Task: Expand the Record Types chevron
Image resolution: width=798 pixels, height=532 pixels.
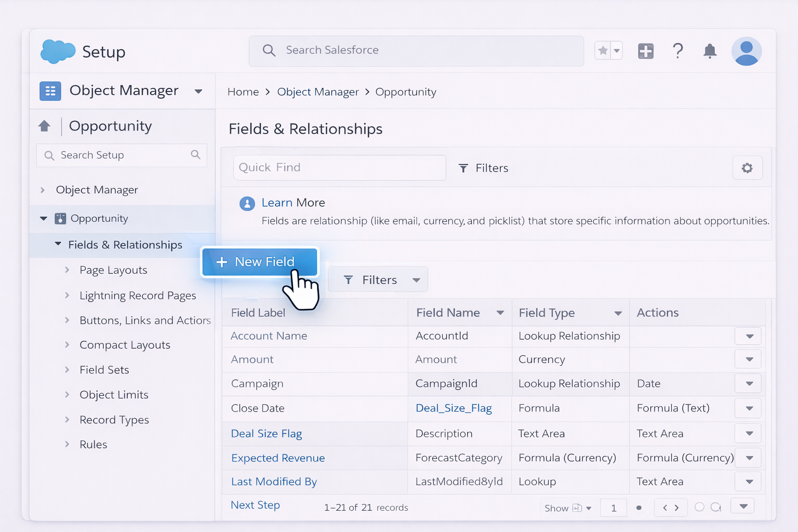Action: coord(67,419)
